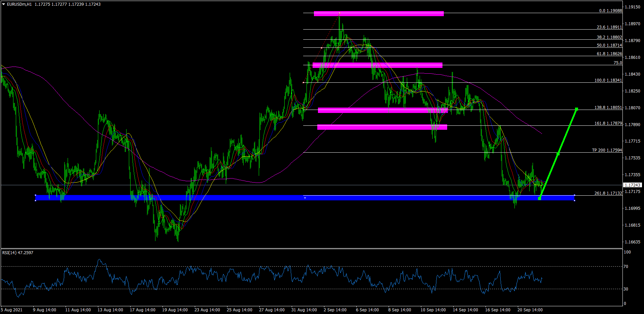Click the 31 Aug 14:00 time label
644x314 pixels.
coord(304,310)
